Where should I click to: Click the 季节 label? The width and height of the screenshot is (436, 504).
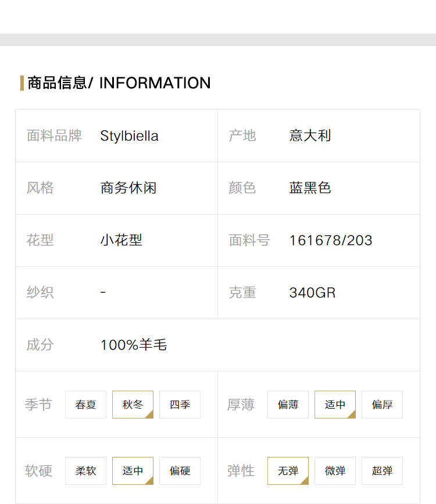click(x=38, y=405)
